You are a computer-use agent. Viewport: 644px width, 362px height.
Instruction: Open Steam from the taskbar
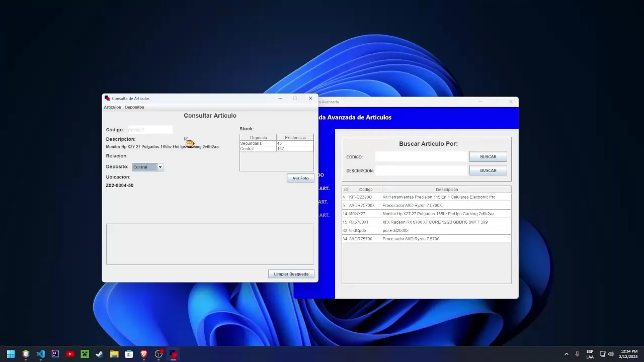coord(100,354)
